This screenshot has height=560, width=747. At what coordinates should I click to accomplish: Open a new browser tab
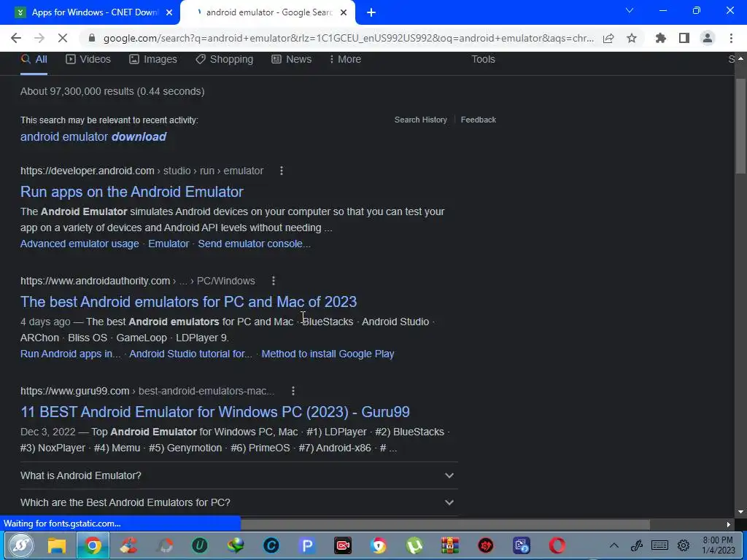click(x=371, y=13)
